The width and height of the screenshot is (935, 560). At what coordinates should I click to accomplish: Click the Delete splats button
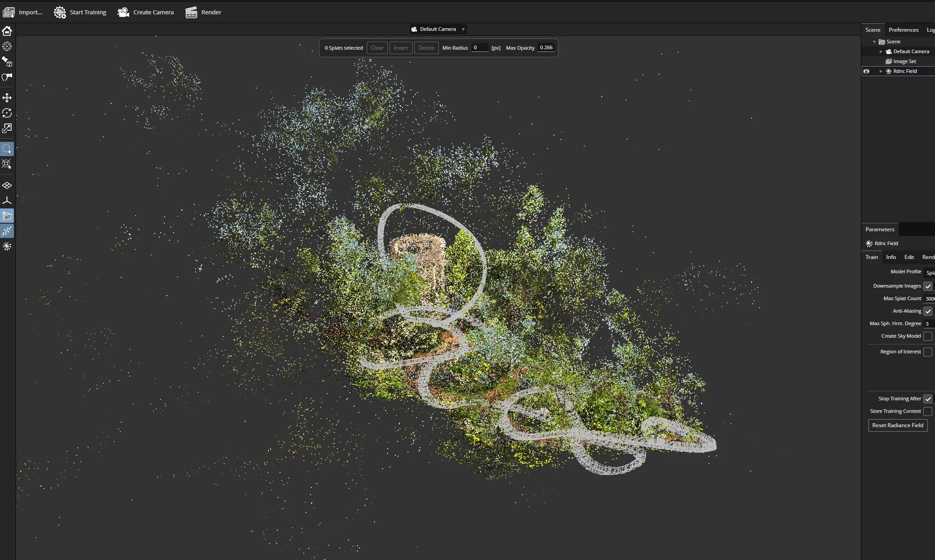426,48
